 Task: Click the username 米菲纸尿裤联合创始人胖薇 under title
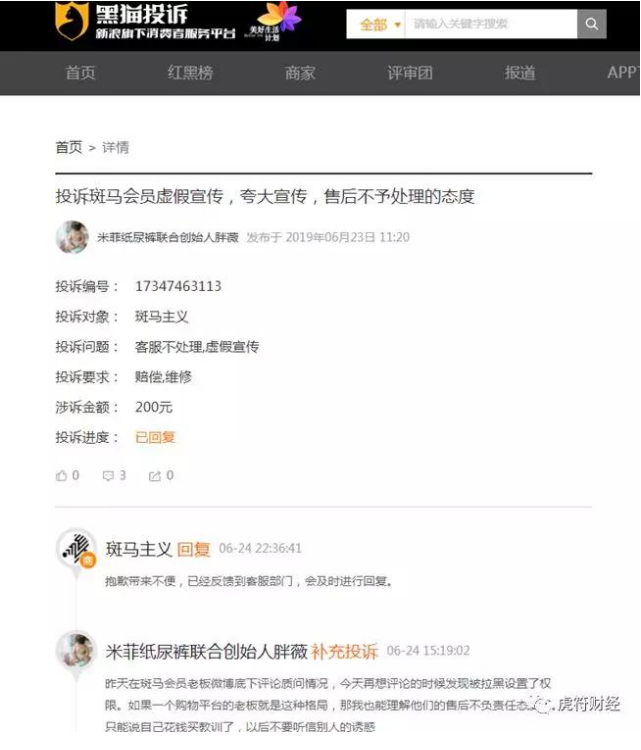pos(168,237)
